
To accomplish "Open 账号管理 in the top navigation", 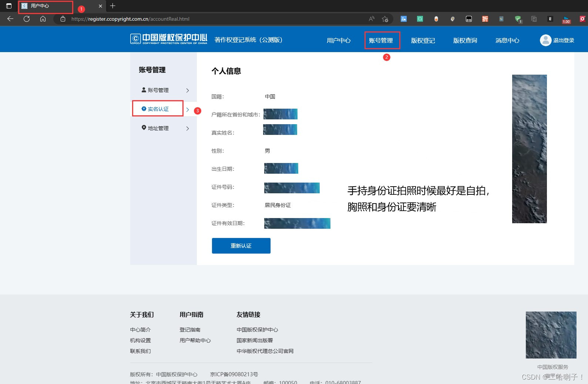I will (x=381, y=40).
